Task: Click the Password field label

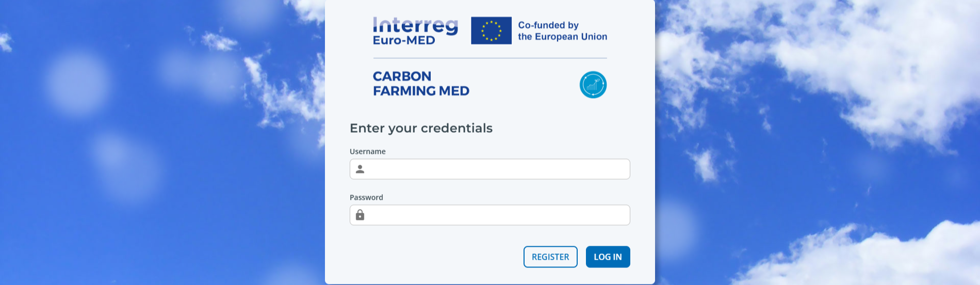Action: pyautogui.click(x=366, y=197)
